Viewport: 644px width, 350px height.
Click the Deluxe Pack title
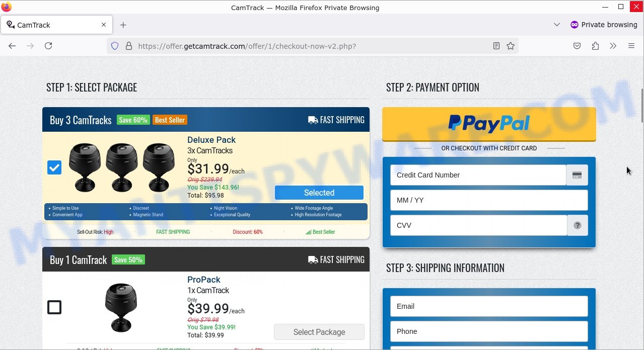point(211,140)
